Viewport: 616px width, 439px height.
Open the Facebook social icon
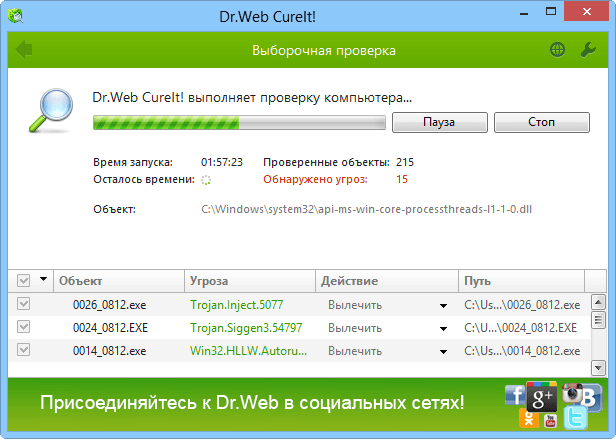tap(515, 395)
